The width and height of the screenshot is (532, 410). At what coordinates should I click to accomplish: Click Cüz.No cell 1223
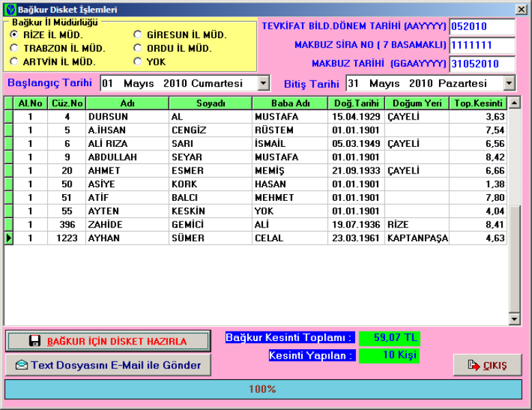[x=67, y=238]
